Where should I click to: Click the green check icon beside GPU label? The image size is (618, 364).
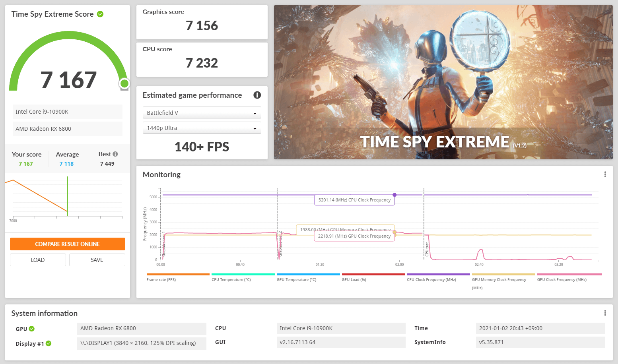32,329
